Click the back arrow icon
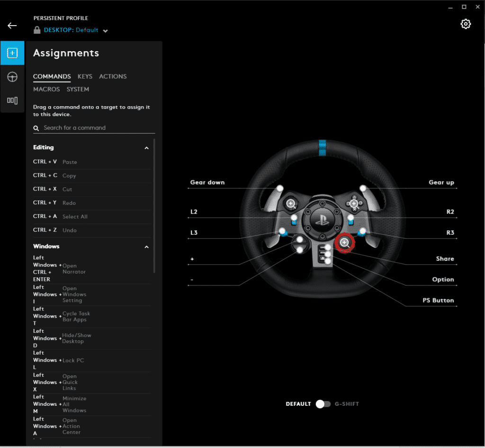Image resolution: width=485 pixels, height=448 pixels. tap(12, 26)
